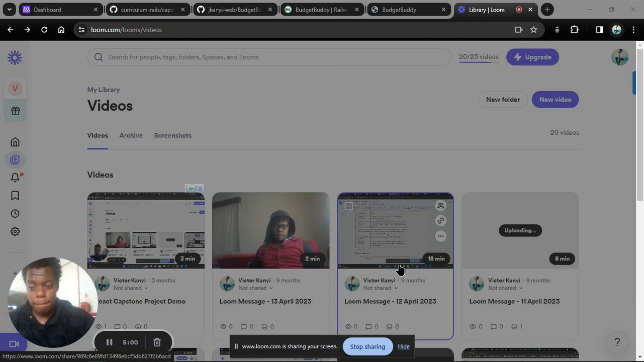This screenshot has height=362, width=644.
Task: Go back to previous browser page
Action: 10,30
